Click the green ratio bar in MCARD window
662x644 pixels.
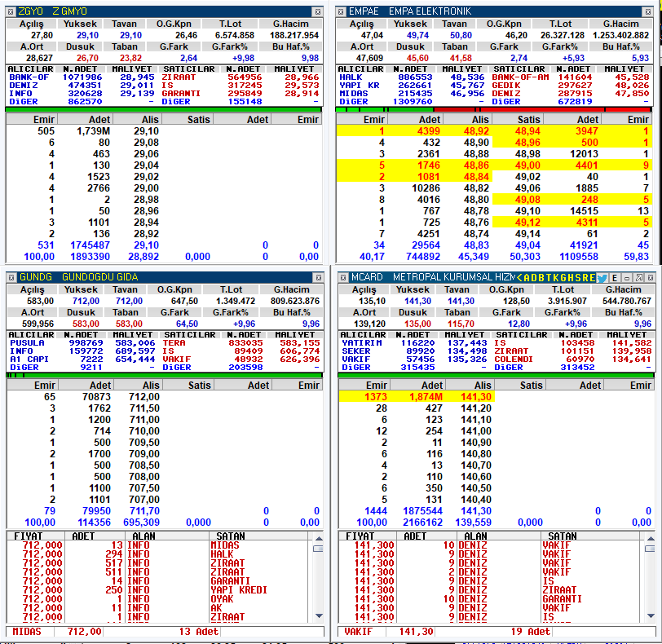pyautogui.click(x=496, y=375)
